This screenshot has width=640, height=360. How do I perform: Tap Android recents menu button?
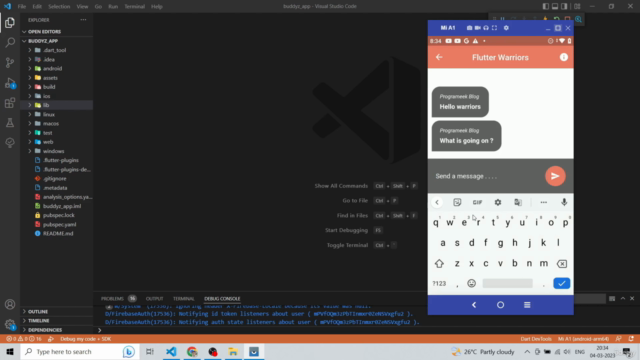click(527, 305)
